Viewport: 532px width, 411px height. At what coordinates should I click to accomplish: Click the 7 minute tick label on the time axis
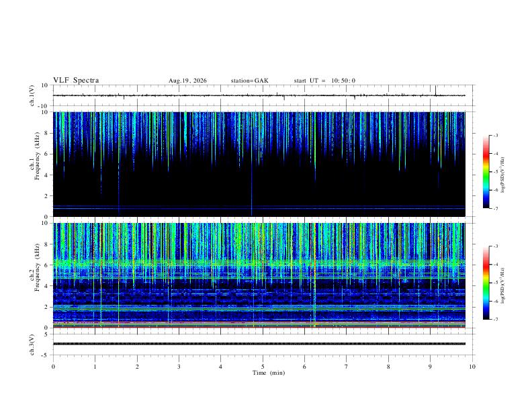[347, 367]
